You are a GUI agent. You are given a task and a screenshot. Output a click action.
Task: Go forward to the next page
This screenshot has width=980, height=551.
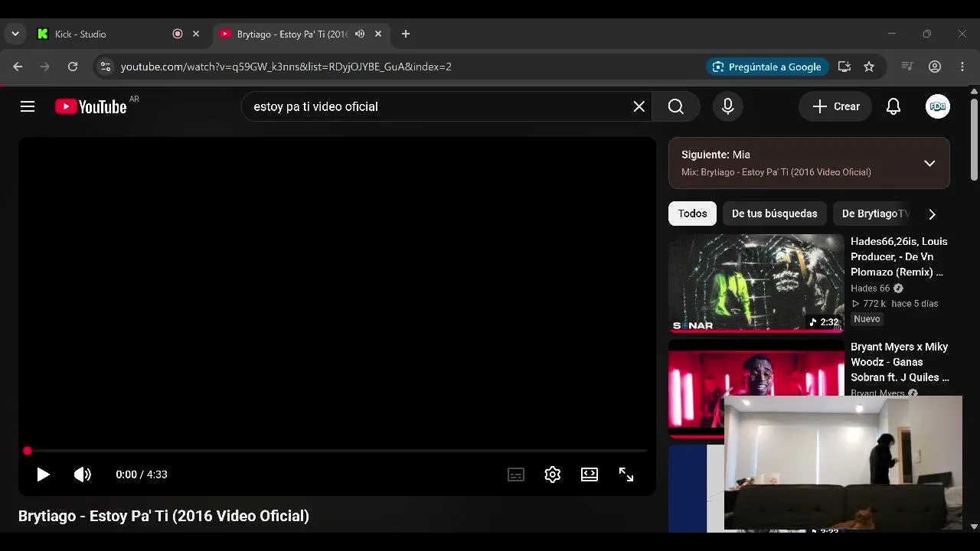45,67
